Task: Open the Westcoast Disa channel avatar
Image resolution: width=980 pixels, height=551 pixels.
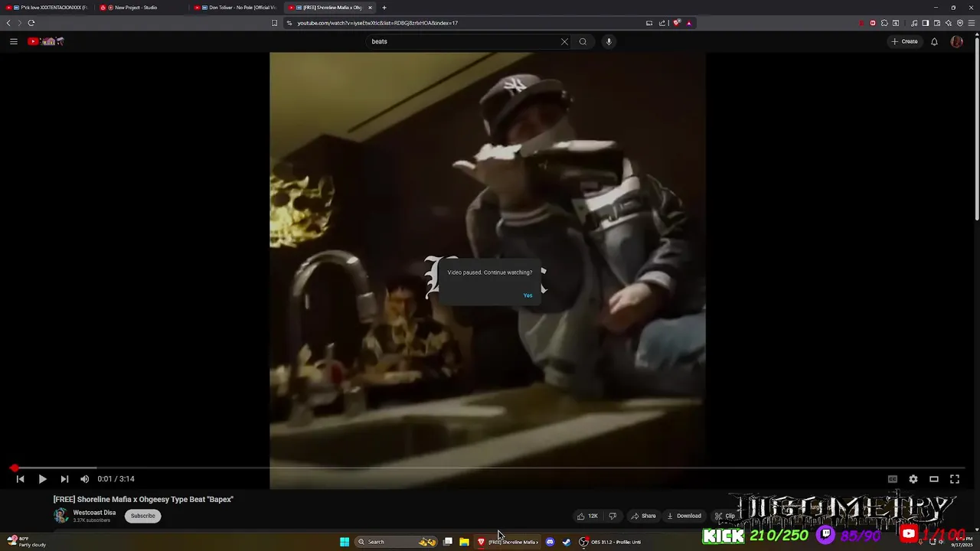Action: tap(60, 516)
